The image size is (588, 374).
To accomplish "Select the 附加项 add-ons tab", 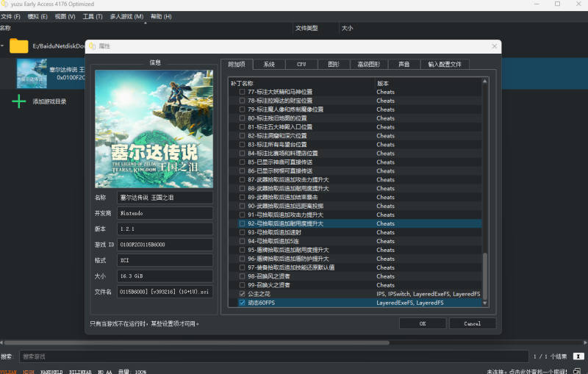I will [x=237, y=64].
